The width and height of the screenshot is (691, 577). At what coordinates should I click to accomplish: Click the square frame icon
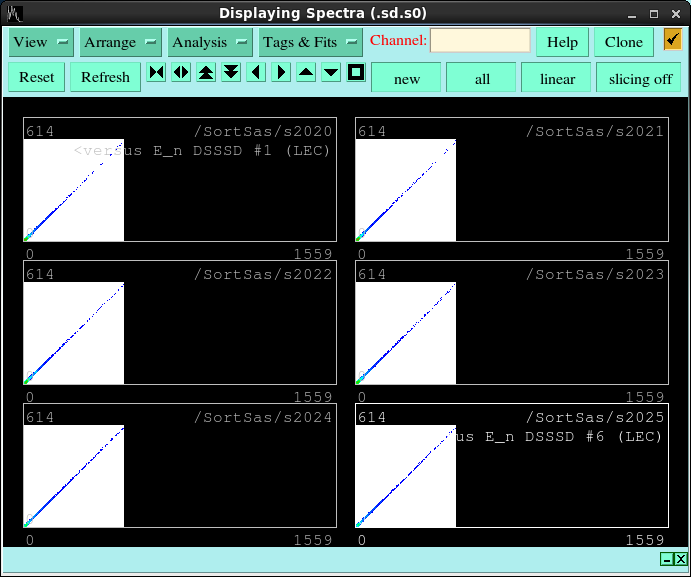(356, 72)
